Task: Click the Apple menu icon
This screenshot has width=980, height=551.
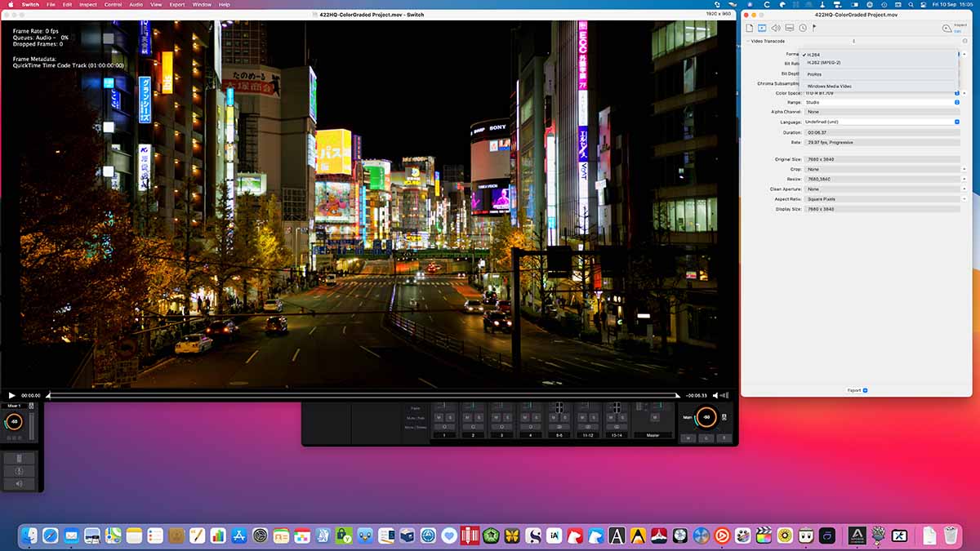Action: (9, 4)
